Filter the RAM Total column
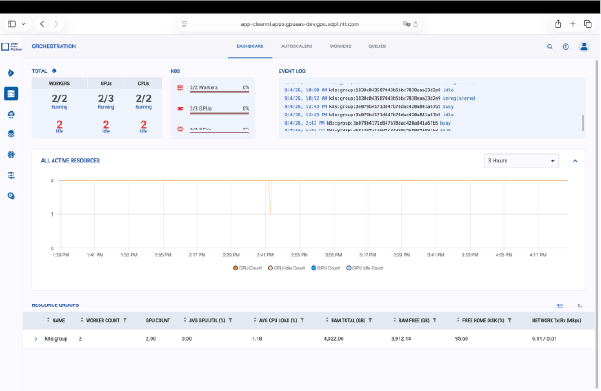 coord(370,320)
